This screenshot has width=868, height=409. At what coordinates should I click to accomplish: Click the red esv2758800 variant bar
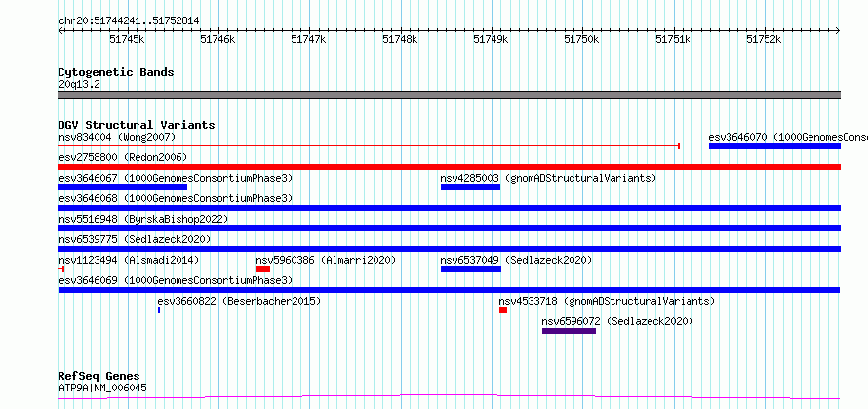449,167
